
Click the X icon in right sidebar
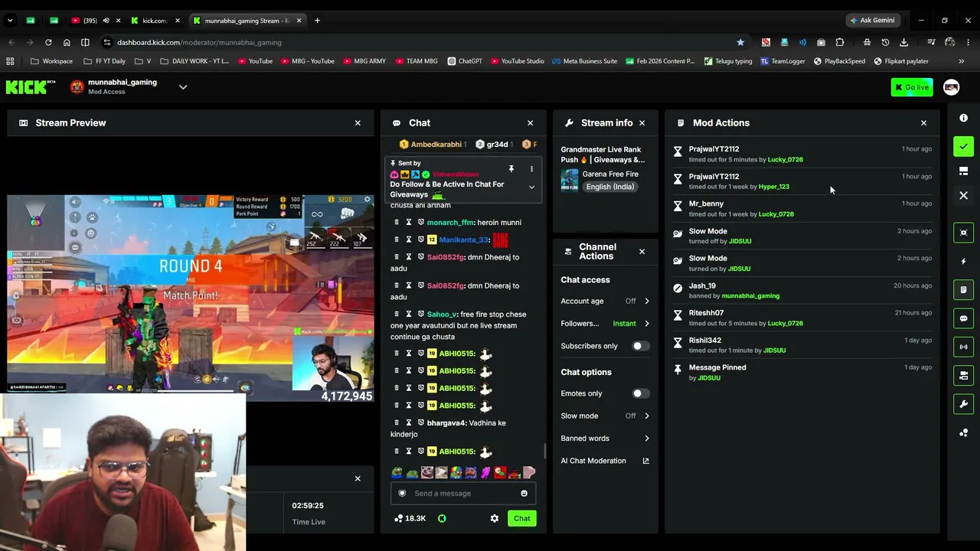(963, 196)
